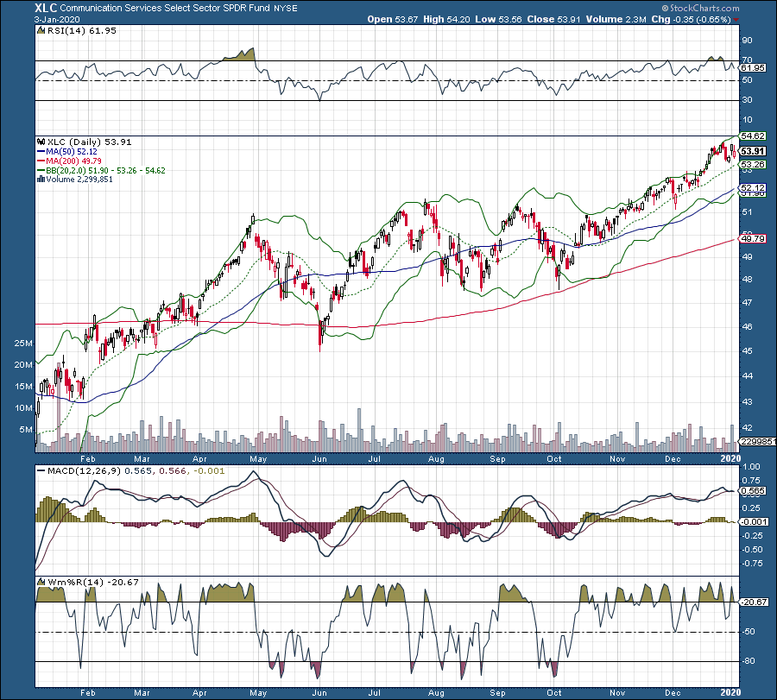Click the May label under the price chart
The image size is (777, 700).
point(258,458)
